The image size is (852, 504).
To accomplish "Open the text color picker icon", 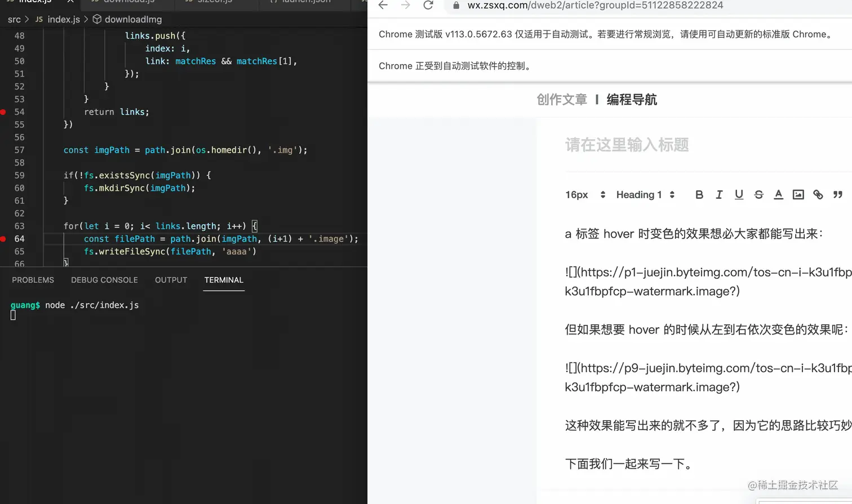I will [x=778, y=195].
